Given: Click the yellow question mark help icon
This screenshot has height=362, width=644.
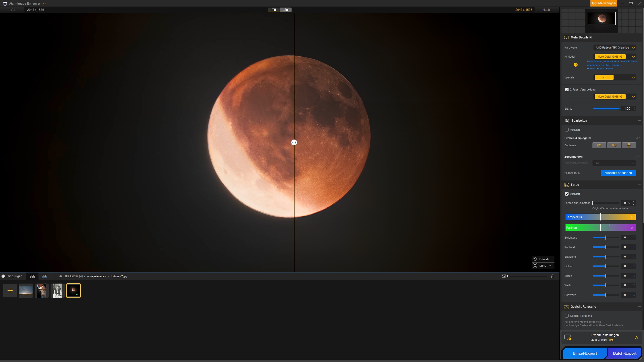Looking at the screenshot, I should coord(576,65).
